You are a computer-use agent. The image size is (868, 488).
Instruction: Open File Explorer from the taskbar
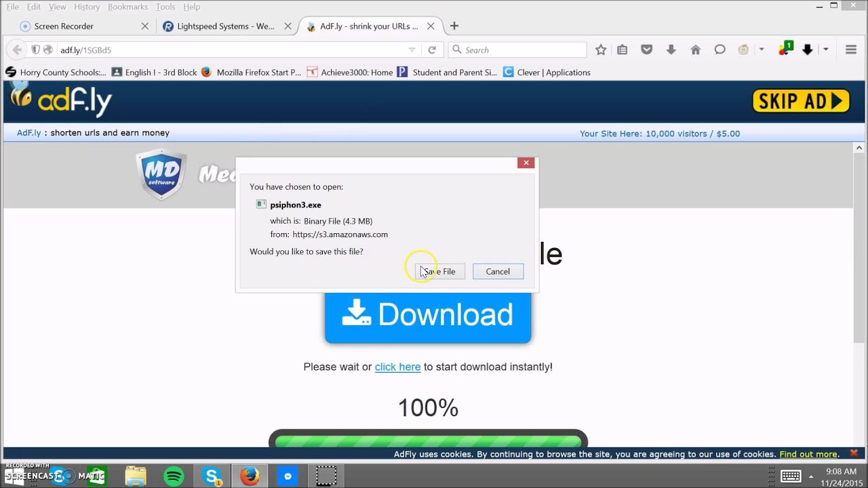click(x=136, y=476)
